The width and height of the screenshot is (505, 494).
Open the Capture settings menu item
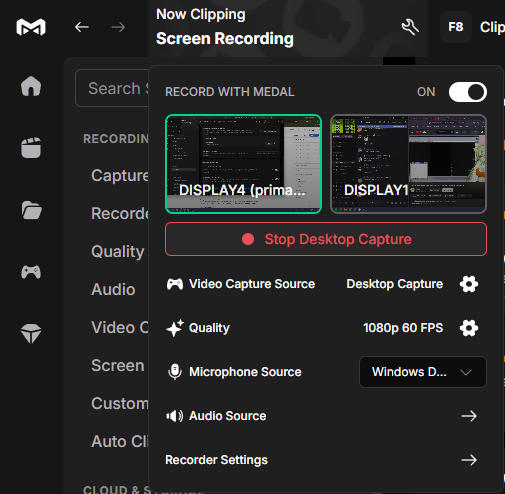(120, 176)
